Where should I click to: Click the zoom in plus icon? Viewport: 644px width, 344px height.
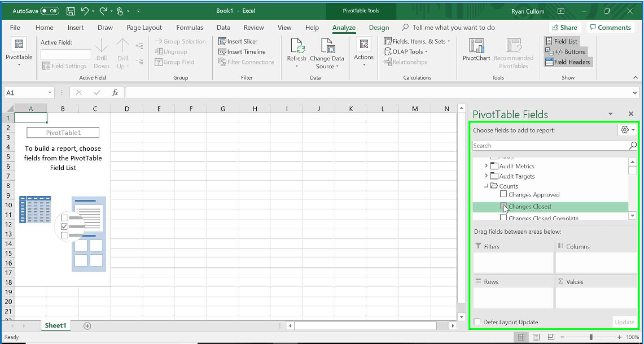pos(619,337)
